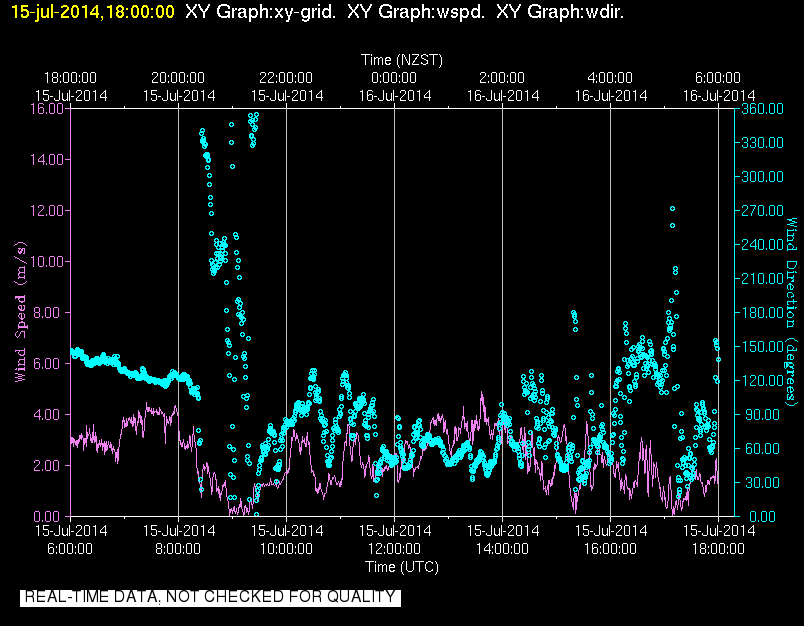Click the "REAL-TIME DATA, NOT CHECKED FOR QUALITY" notice
Image resolution: width=804 pixels, height=626 pixels.
(210, 597)
